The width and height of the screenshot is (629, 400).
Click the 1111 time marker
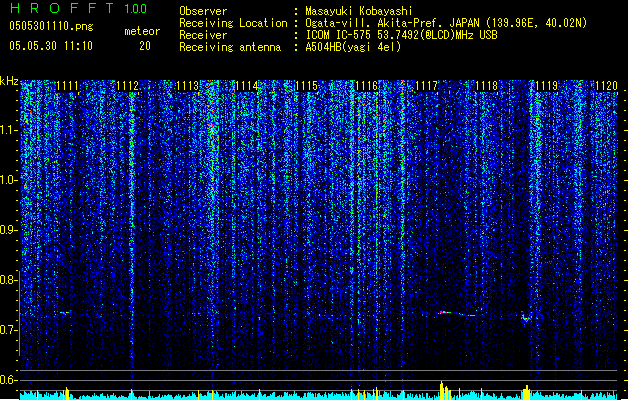[67, 86]
